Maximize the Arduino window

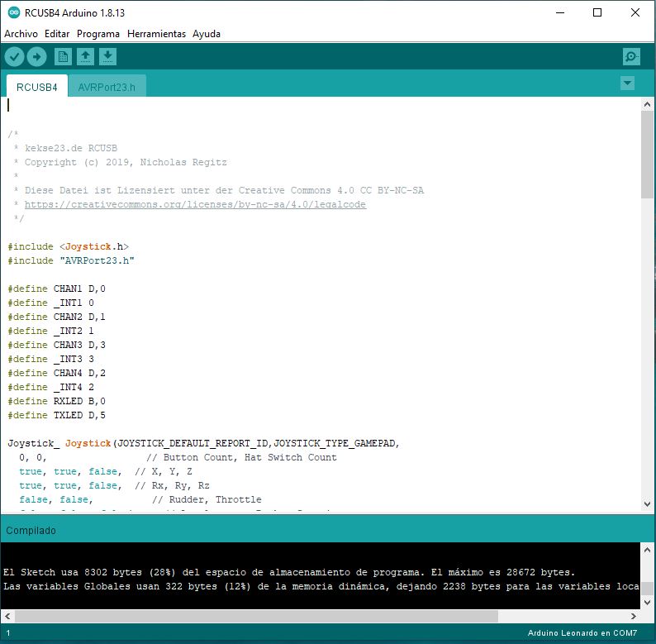pos(597,12)
